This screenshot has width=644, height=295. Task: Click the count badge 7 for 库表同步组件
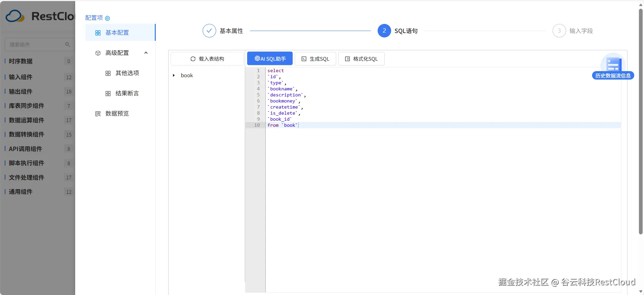pos(69,106)
